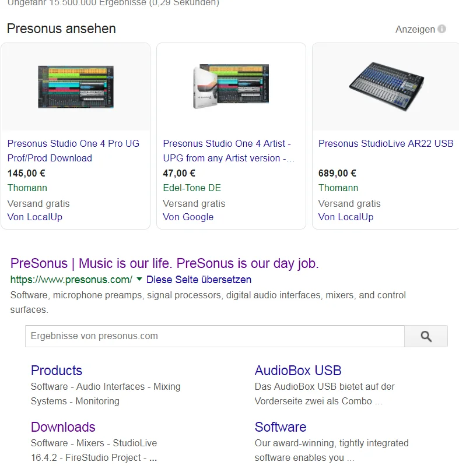Open the Products sitelink

[x=57, y=371]
